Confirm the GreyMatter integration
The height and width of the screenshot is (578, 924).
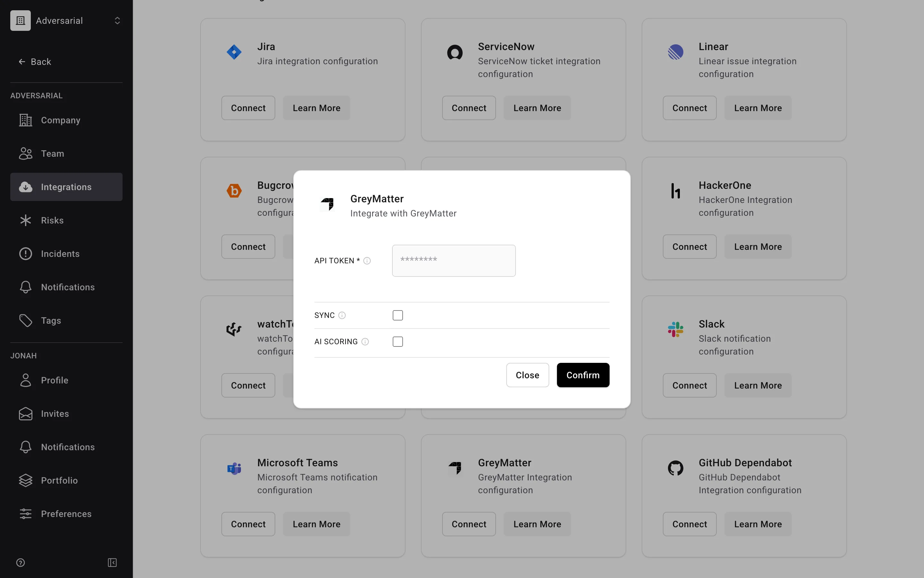[x=583, y=375]
